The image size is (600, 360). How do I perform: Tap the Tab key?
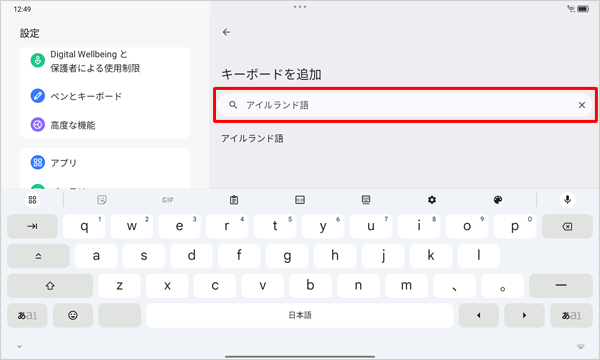coord(33,226)
